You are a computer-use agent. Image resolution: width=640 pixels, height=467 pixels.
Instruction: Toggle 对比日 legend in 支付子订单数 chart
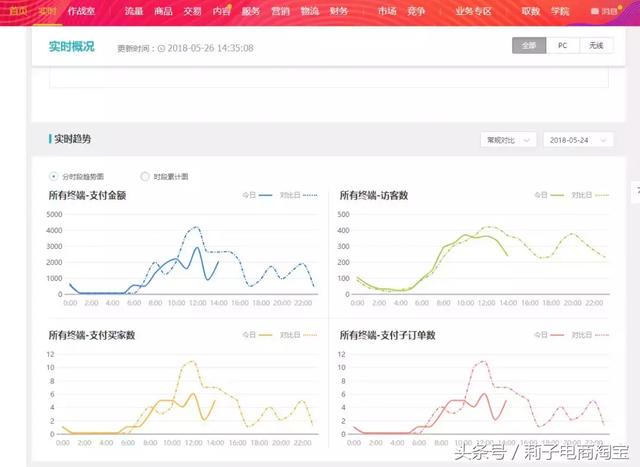coord(590,335)
